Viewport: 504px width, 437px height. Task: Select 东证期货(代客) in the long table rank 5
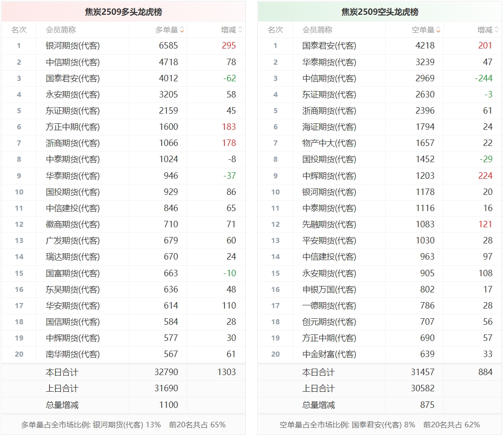(73, 110)
